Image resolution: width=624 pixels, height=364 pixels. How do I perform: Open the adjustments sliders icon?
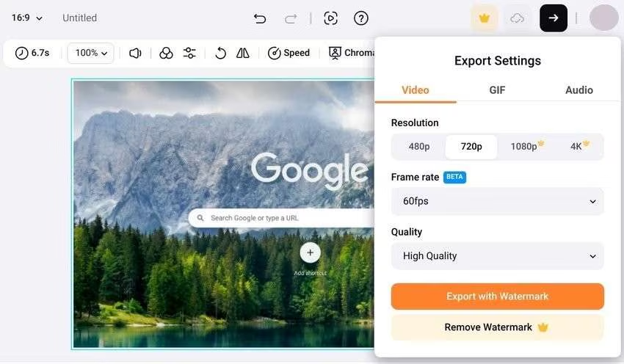point(189,53)
